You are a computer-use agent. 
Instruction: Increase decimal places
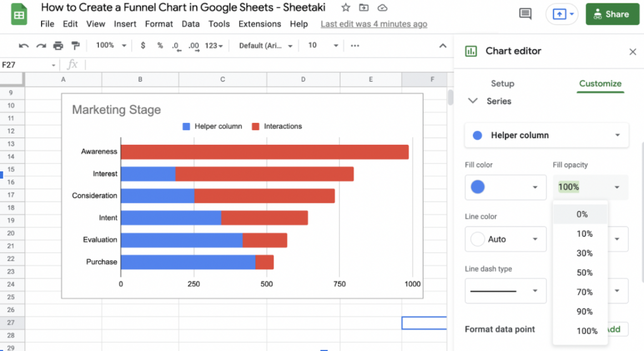pos(193,45)
